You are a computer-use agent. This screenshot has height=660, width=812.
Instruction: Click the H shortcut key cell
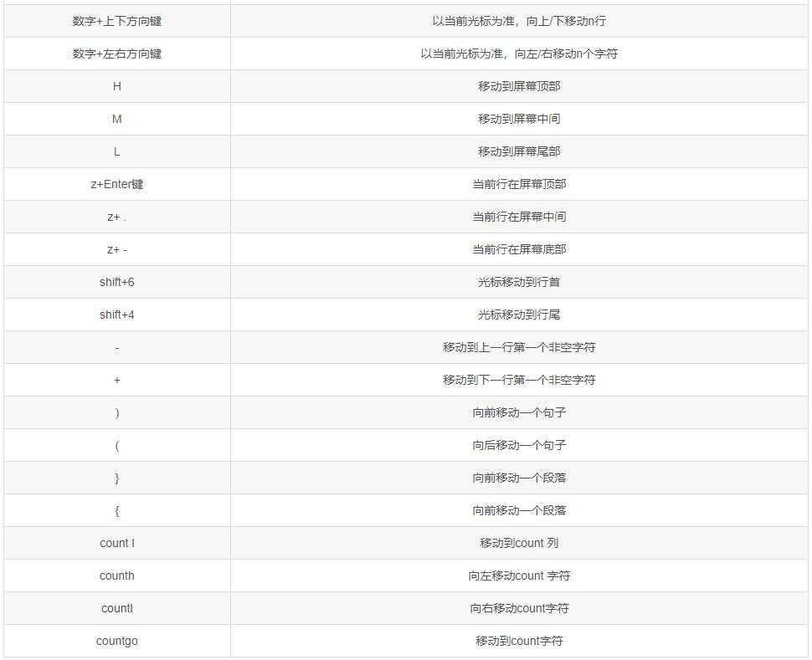click(x=116, y=86)
